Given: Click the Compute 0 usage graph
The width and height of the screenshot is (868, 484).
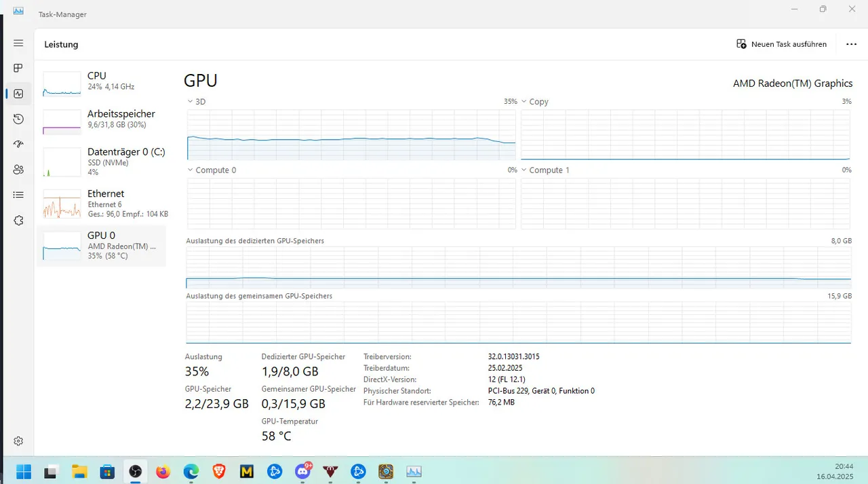Looking at the screenshot, I should click(351, 204).
